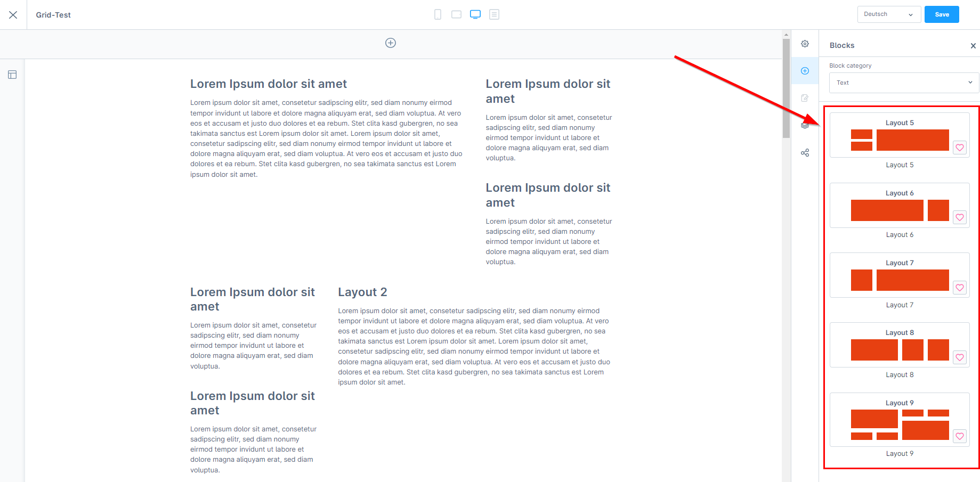Switch to tablet viewport preview
Image resolution: width=980 pixels, height=482 pixels.
[x=456, y=14]
